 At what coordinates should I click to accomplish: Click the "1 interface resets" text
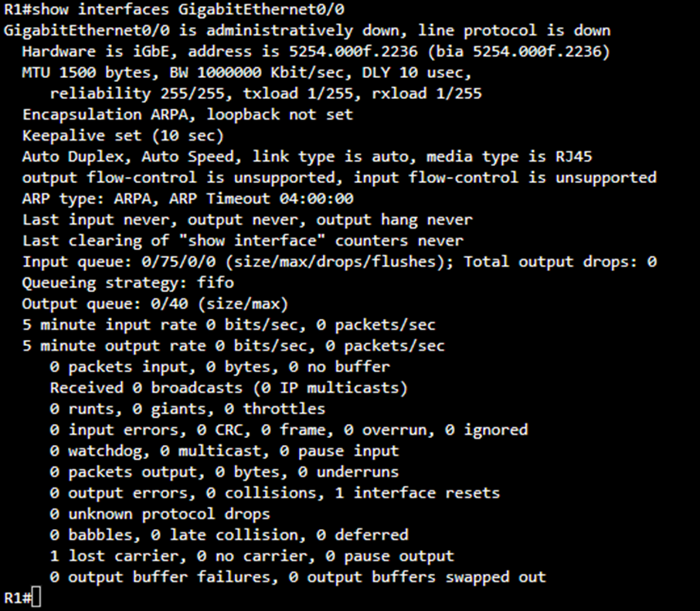[x=416, y=492]
